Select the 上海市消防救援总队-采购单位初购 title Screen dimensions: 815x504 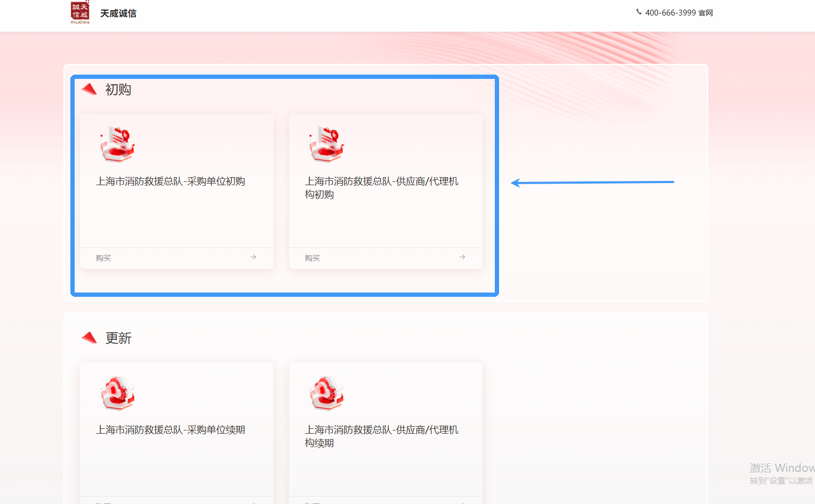(170, 181)
